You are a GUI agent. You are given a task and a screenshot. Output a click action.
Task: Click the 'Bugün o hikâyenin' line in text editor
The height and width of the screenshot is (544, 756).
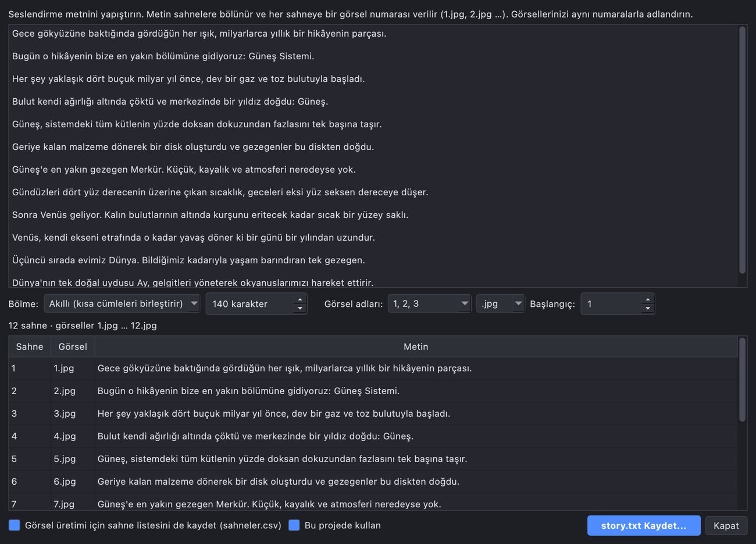(163, 56)
